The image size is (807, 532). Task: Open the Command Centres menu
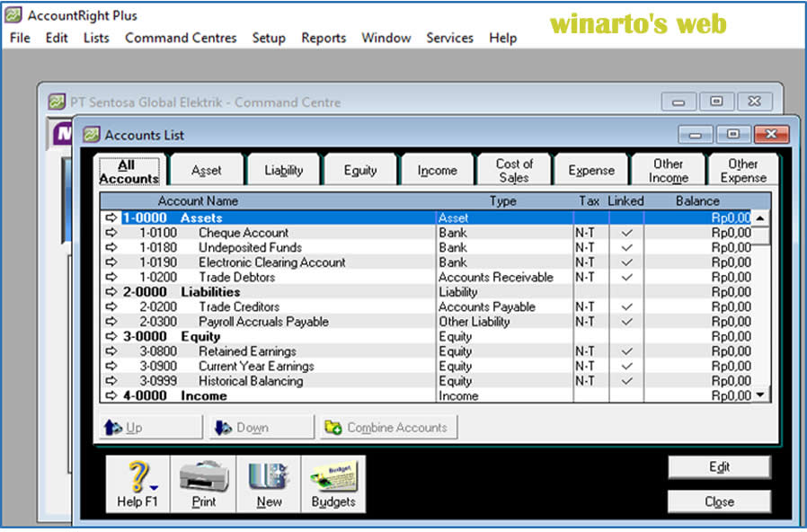(x=181, y=38)
